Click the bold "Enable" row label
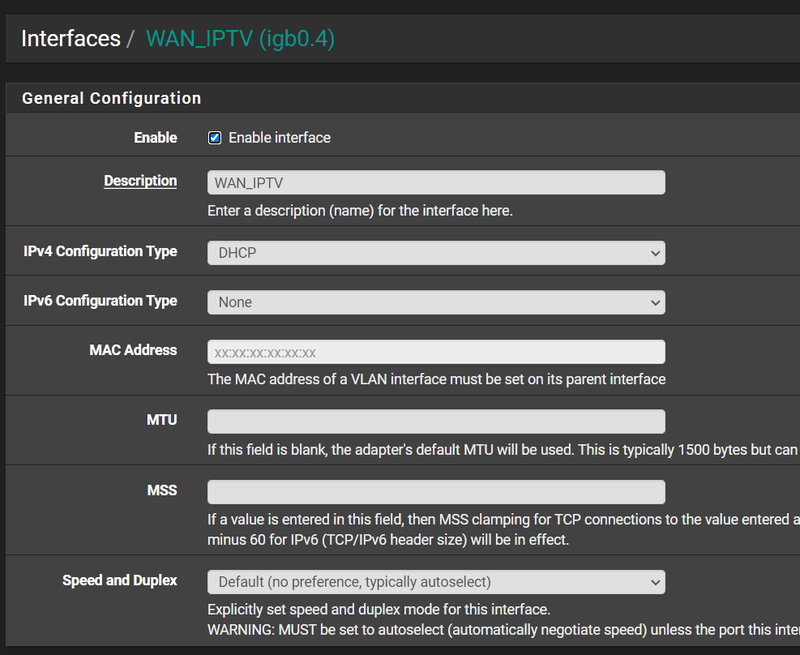 pos(155,138)
